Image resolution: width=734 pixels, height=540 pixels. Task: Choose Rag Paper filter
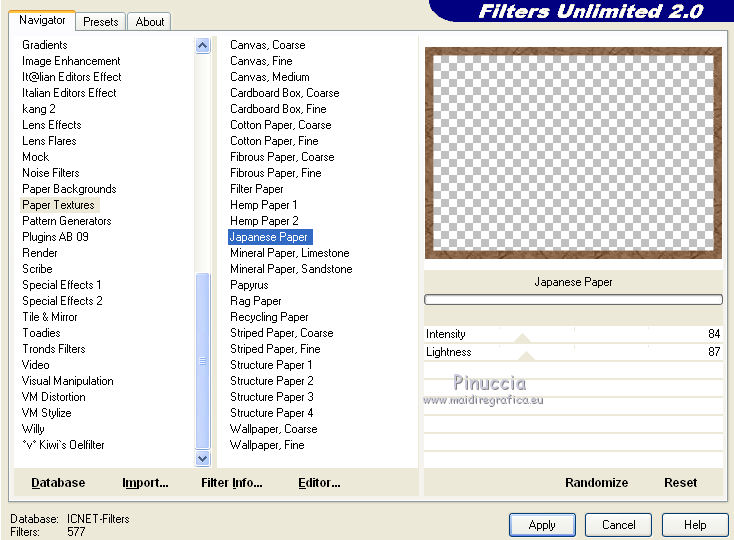[x=256, y=301]
